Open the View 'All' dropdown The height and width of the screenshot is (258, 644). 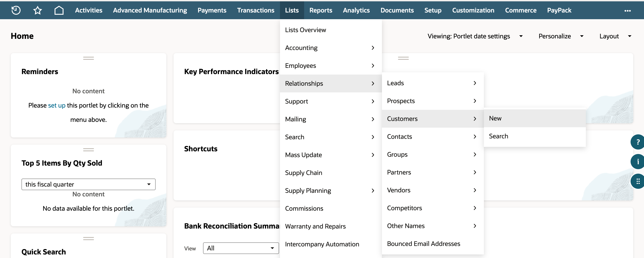[x=241, y=248]
